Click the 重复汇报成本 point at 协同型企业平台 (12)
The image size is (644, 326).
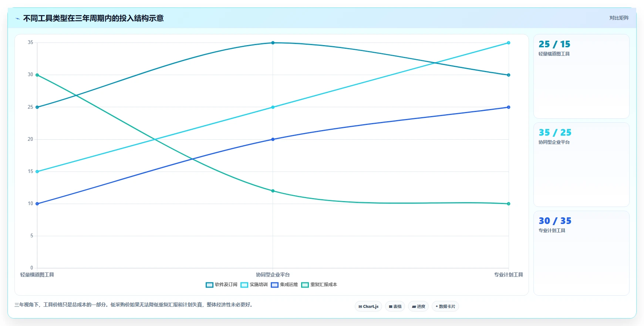point(273,191)
